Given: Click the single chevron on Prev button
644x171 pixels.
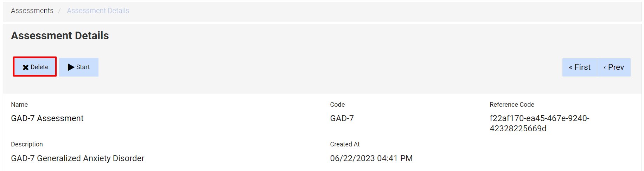Looking at the screenshot, I should coord(605,67).
